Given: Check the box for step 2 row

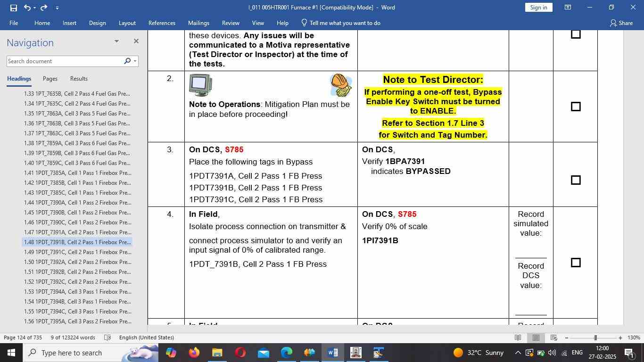Looking at the screenshot, I should [576, 107].
